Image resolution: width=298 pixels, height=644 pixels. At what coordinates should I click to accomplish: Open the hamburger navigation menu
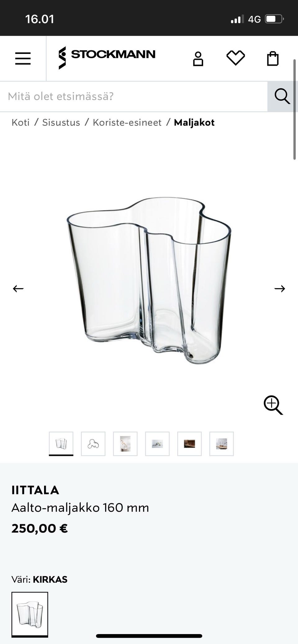(x=23, y=58)
